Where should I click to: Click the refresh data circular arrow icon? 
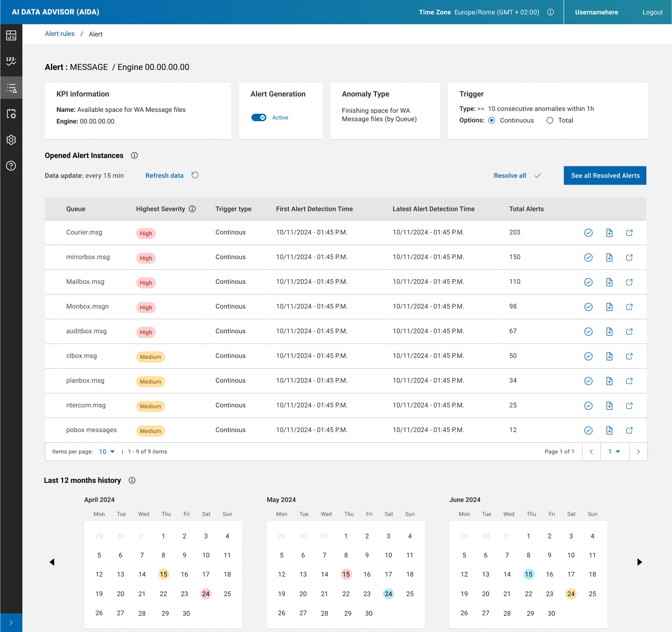click(x=195, y=175)
